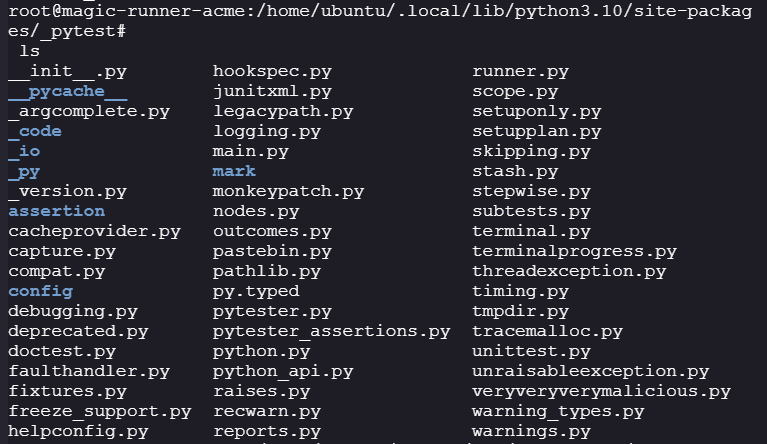
Task: Click the hookspec.py file name
Action: click(272, 71)
